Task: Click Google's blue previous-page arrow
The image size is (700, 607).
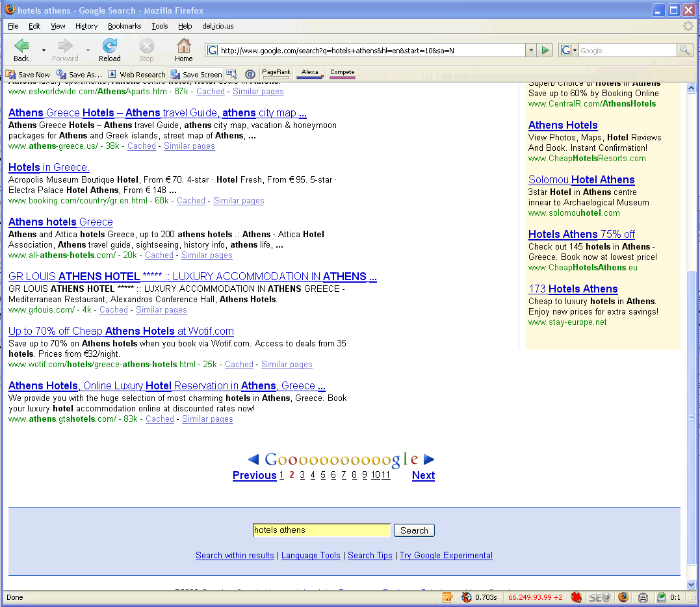Action: [253, 459]
